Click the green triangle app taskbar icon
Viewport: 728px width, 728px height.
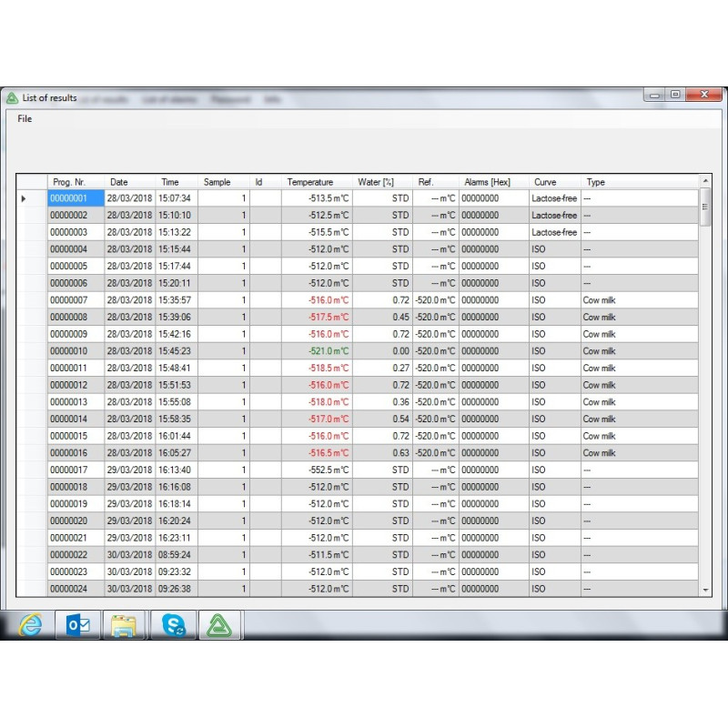(x=219, y=625)
